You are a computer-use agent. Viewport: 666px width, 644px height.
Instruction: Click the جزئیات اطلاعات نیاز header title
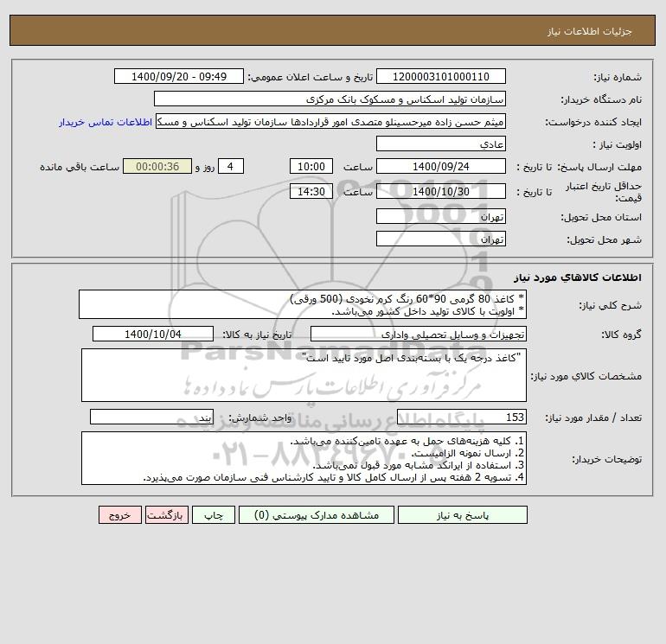click(x=590, y=31)
